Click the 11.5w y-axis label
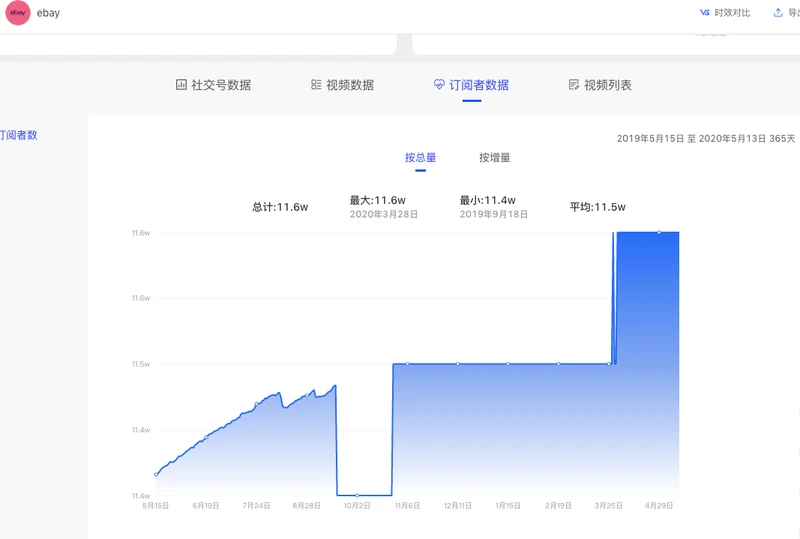 pyautogui.click(x=141, y=364)
